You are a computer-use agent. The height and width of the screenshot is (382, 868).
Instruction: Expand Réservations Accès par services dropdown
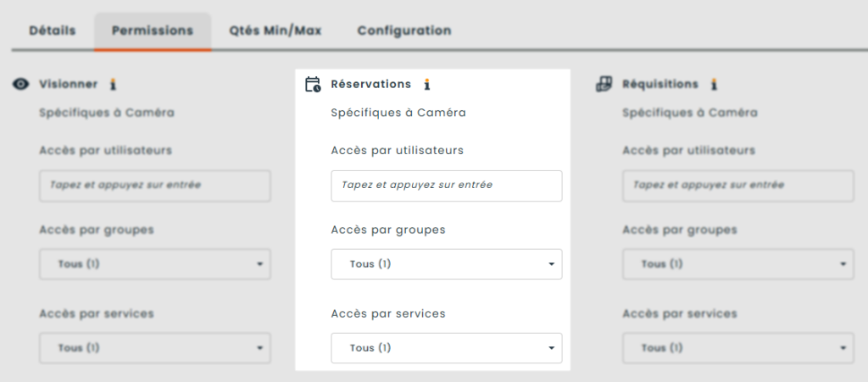click(x=447, y=348)
